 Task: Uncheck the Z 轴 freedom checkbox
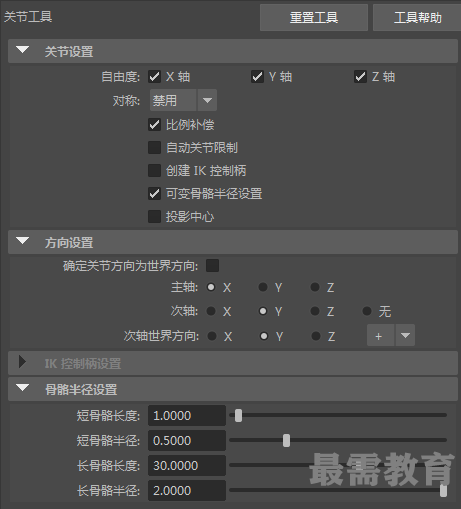coord(360,77)
